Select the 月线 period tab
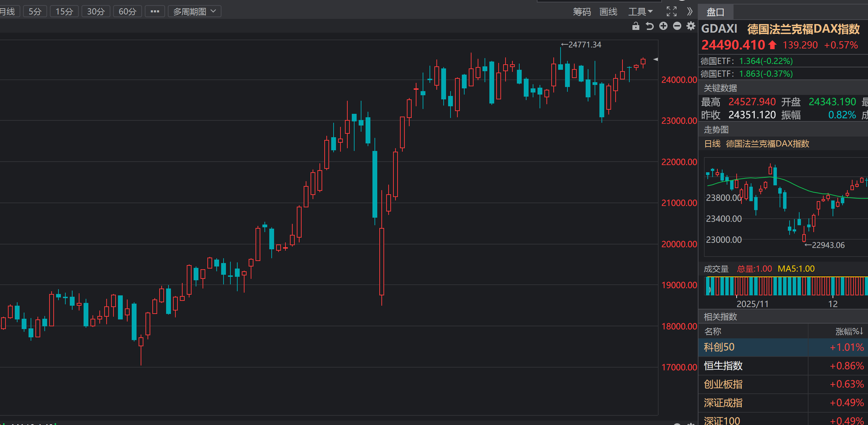Viewport: 868px width, 425px height. click(x=8, y=11)
